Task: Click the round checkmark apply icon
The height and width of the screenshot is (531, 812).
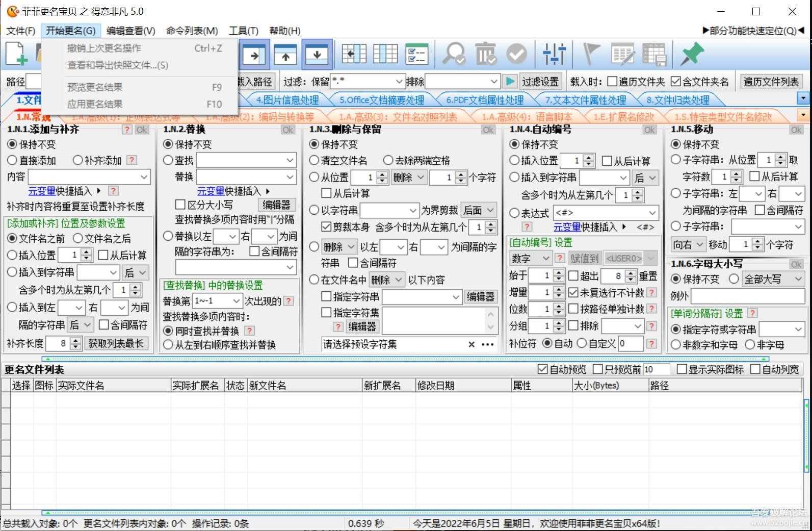Action: click(x=516, y=54)
